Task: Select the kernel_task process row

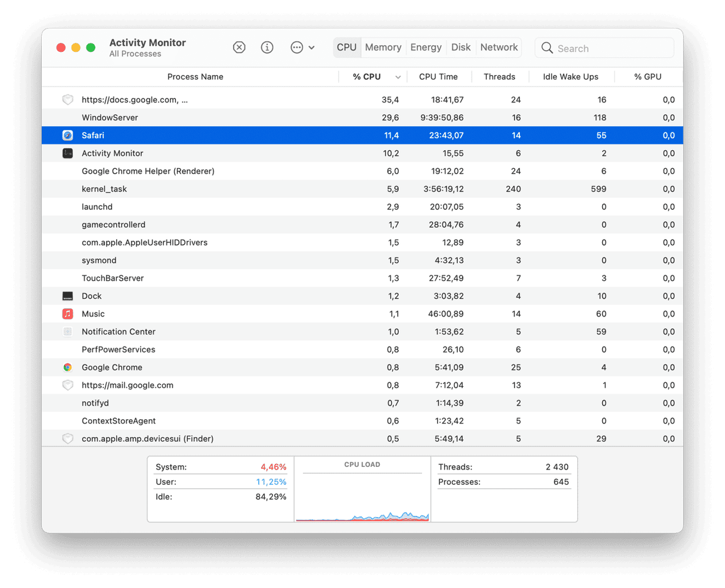Action: 238,189
